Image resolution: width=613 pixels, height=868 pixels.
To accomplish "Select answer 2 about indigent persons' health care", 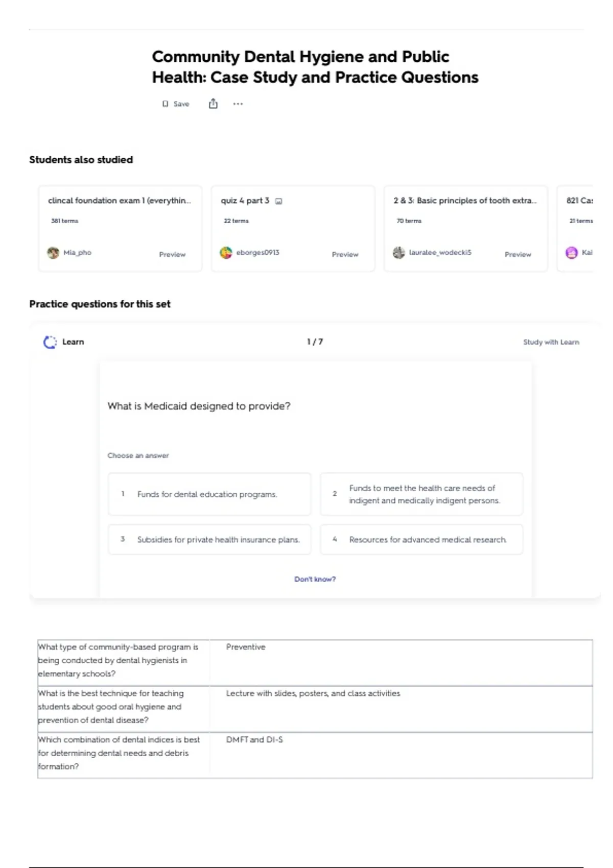I will pos(421,494).
